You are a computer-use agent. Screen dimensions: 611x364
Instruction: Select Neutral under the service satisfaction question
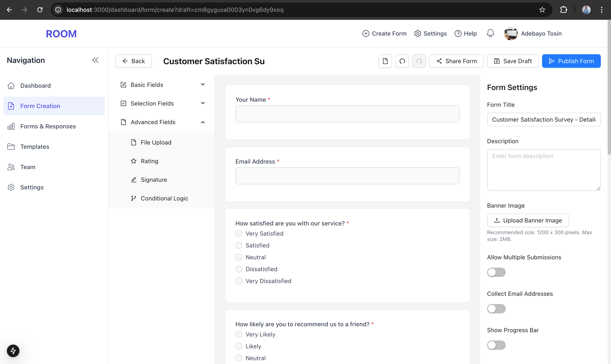[x=239, y=257]
